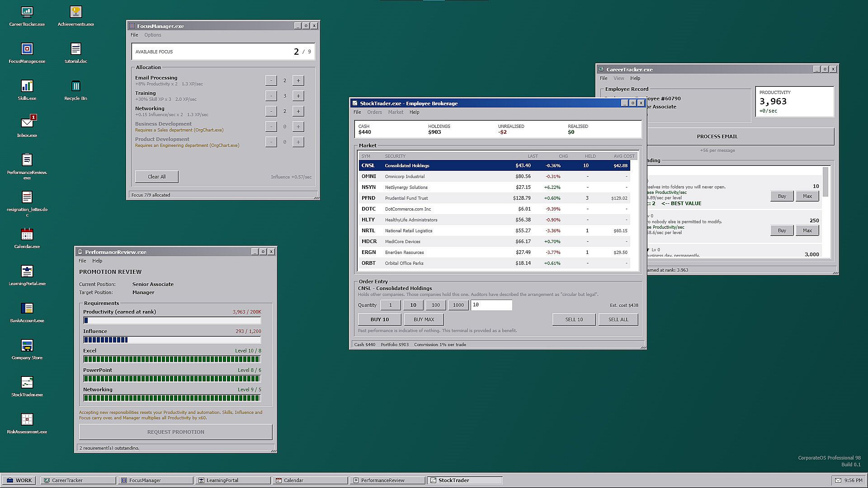868x488 pixels.
Task: Open the Inbox.exe desktop icon
Action: click(x=27, y=126)
